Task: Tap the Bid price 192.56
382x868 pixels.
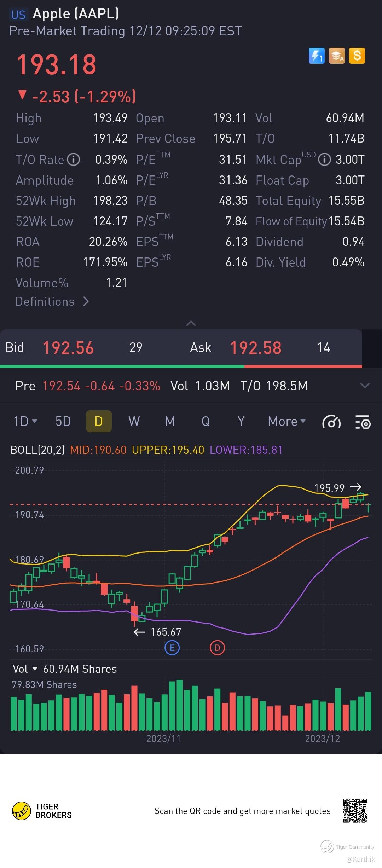Action: click(x=68, y=348)
